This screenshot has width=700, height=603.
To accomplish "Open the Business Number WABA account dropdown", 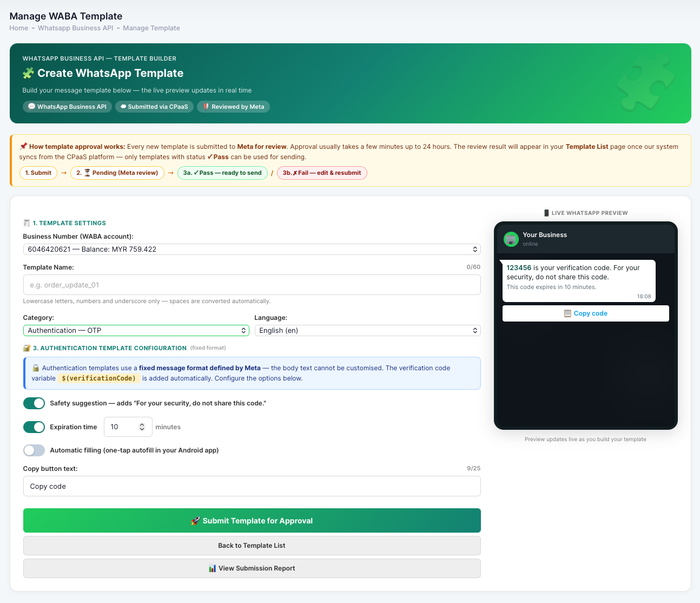I will click(252, 249).
